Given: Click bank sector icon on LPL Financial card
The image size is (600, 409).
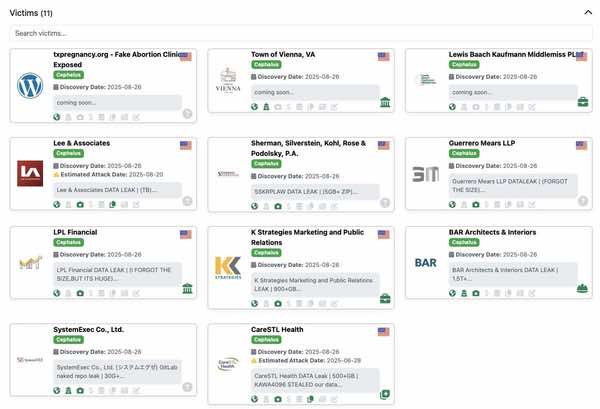Looking at the screenshot, I should point(187,288).
